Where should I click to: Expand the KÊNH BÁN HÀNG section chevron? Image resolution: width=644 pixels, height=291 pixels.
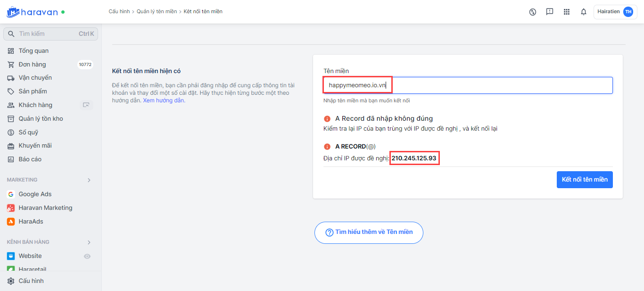pyautogui.click(x=89, y=242)
